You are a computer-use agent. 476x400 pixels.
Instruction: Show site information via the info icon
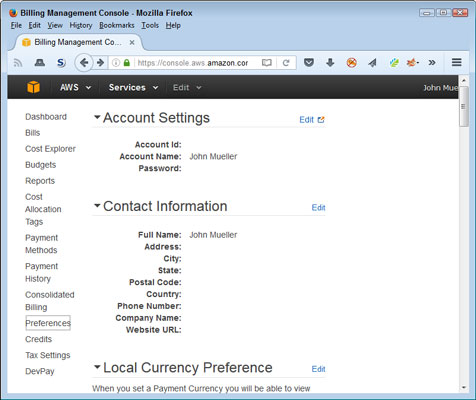116,62
